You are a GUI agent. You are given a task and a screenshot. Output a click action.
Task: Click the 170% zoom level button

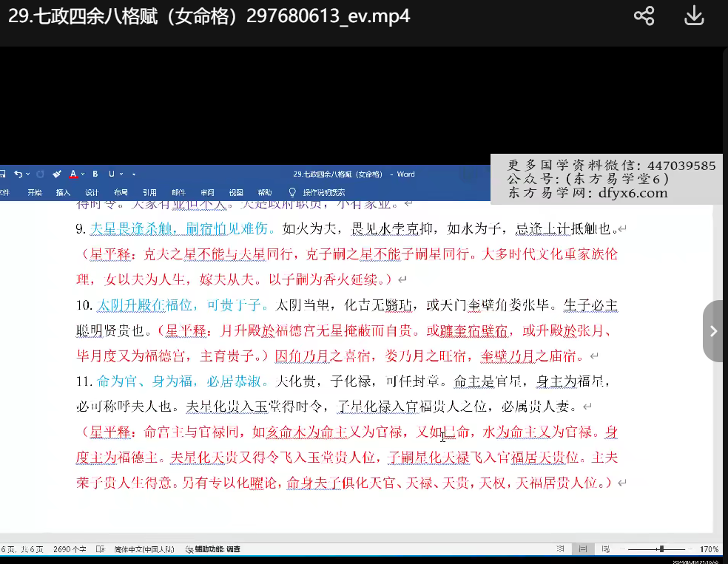[709, 549]
